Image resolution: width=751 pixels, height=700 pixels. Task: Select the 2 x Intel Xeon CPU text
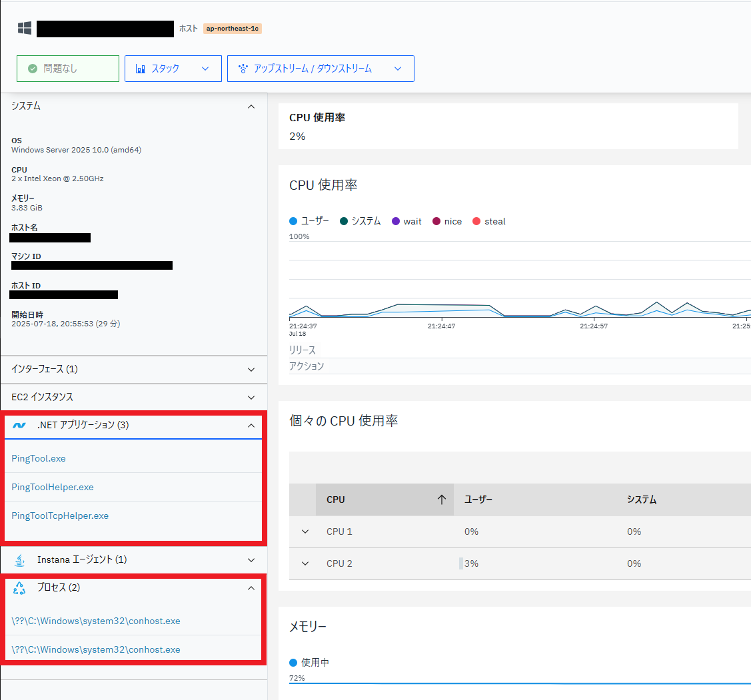(x=57, y=178)
